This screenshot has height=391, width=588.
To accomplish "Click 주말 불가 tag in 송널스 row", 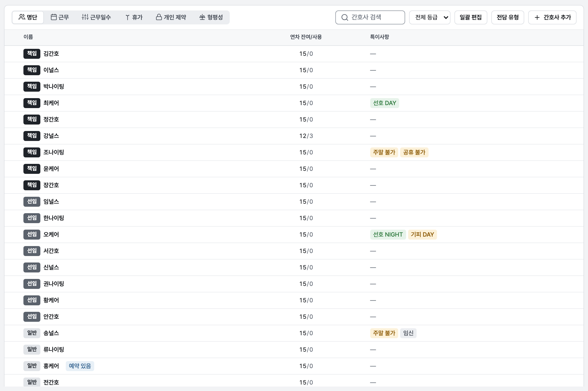I will (x=384, y=333).
